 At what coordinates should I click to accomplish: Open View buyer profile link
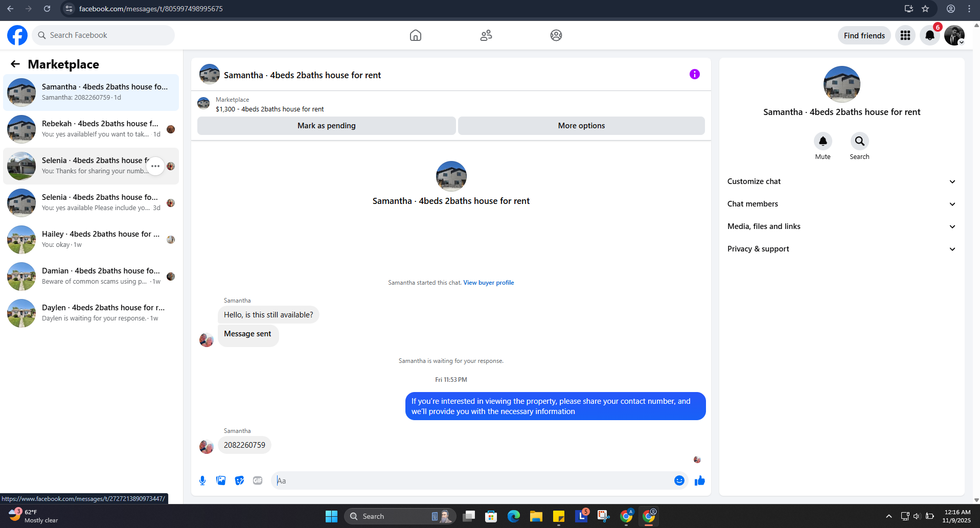pyautogui.click(x=488, y=283)
